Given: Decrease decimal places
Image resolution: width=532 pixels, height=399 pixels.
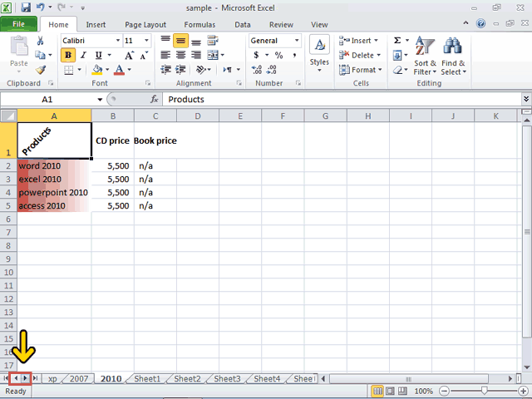Looking at the screenshot, I should [x=272, y=70].
